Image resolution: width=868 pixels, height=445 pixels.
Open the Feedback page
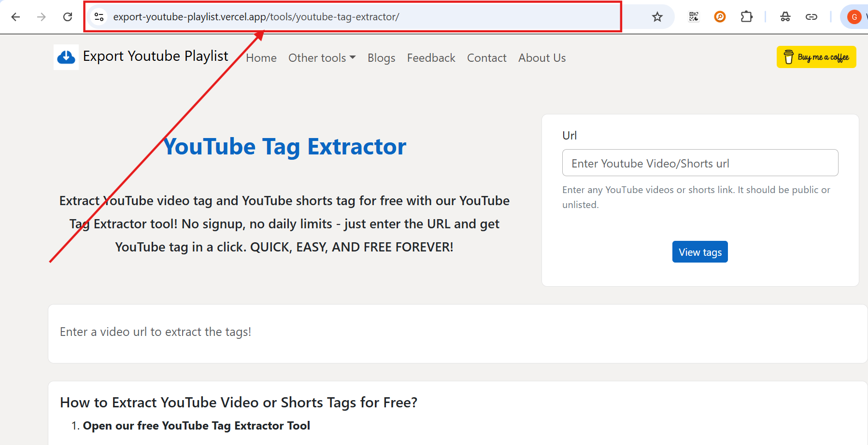point(431,57)
